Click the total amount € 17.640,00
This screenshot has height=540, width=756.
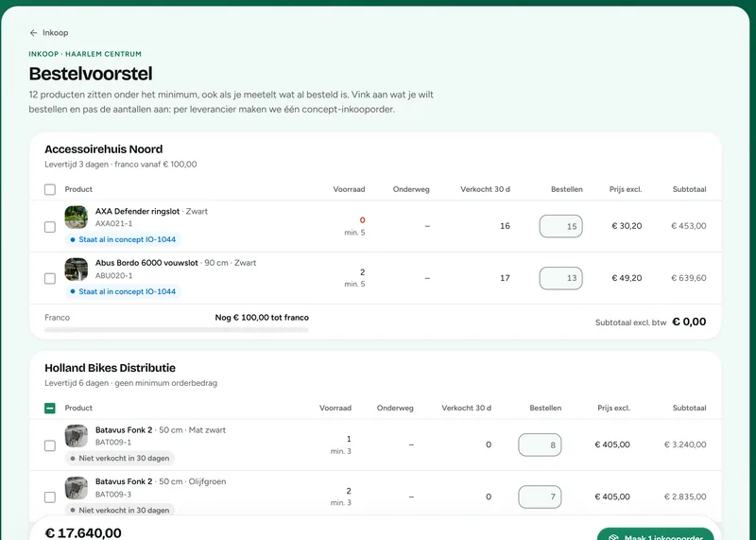pyautogui.click(x=83, y=532)
